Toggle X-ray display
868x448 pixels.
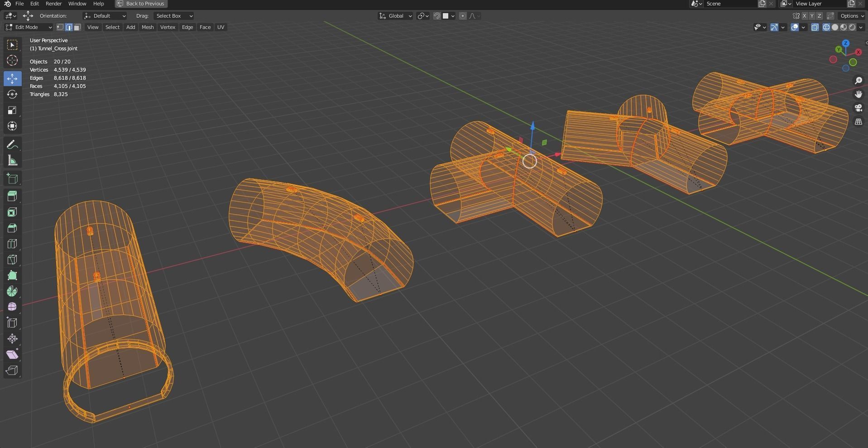click(815, 27)
